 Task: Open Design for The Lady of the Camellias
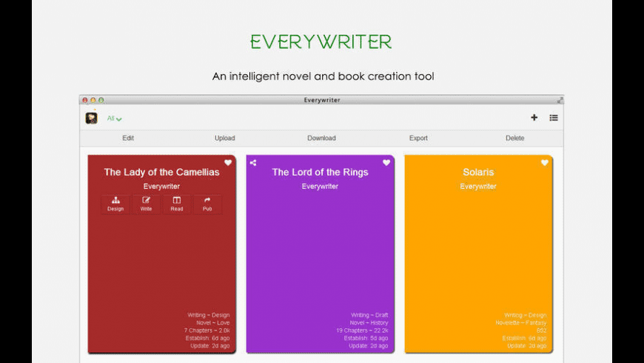click(x=115, y=204)
